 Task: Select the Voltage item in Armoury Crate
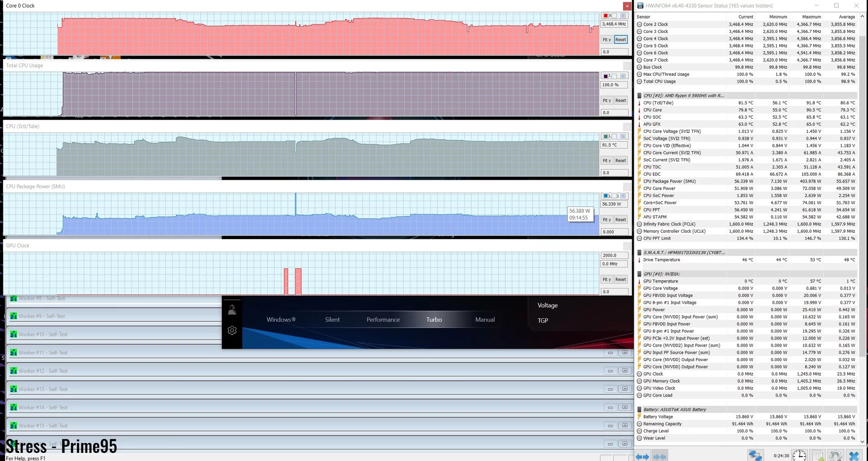click(x=547, y=306)
